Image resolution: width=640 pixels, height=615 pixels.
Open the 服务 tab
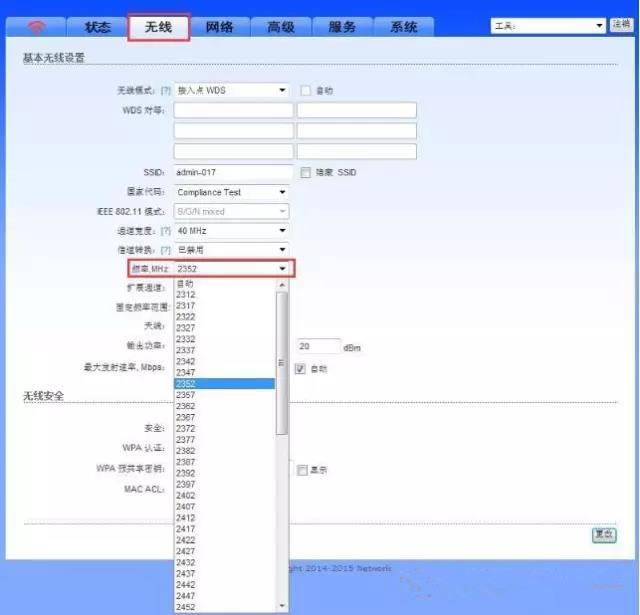coord(342,27)
